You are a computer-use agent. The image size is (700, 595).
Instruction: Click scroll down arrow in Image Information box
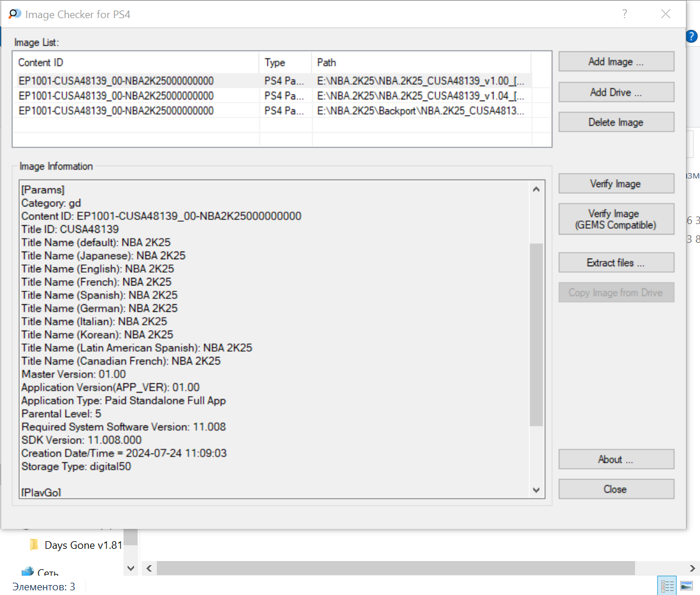[536, 490]
